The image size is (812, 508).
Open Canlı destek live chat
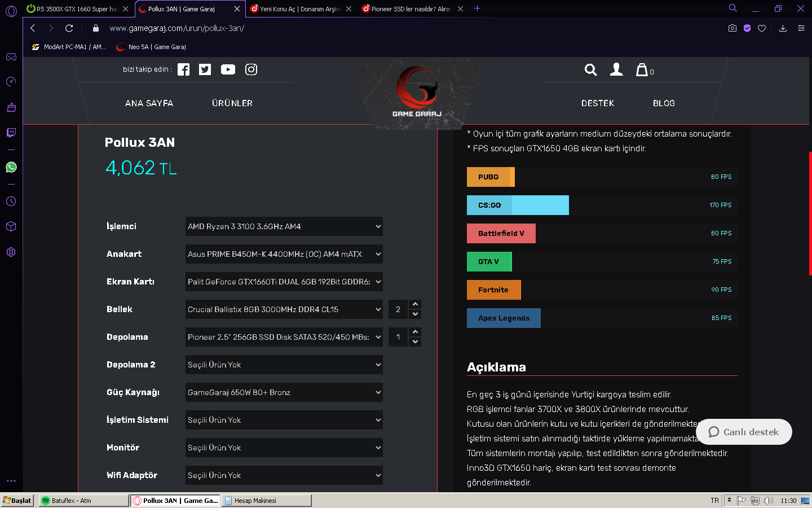[x=744, y=432]
